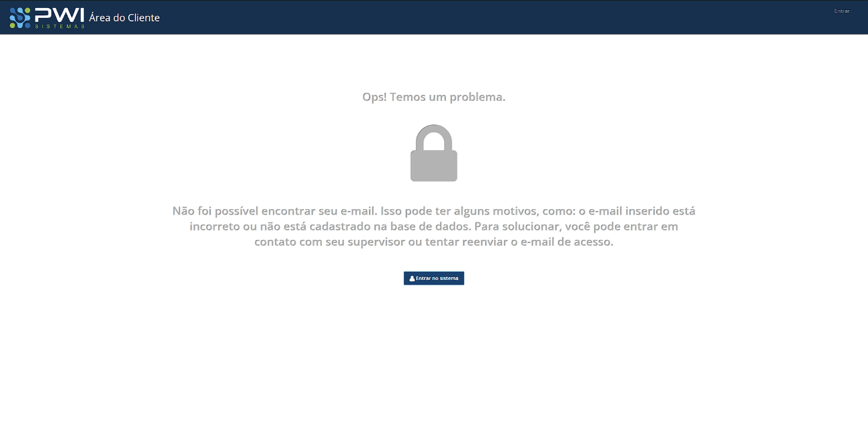Click the word 'problema' in the heading
The width and height of the screenshot is (868, 433).
click(x=476, y=98)
